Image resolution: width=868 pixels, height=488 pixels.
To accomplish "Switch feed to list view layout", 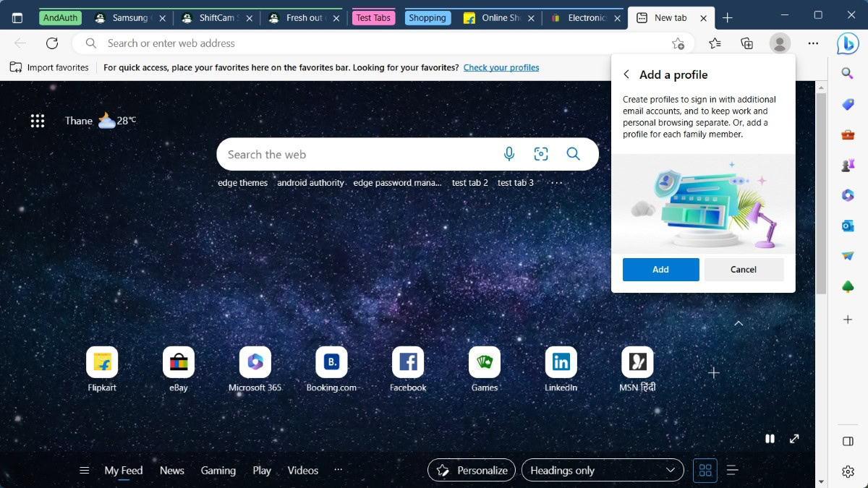I will [x=732, y=471].
